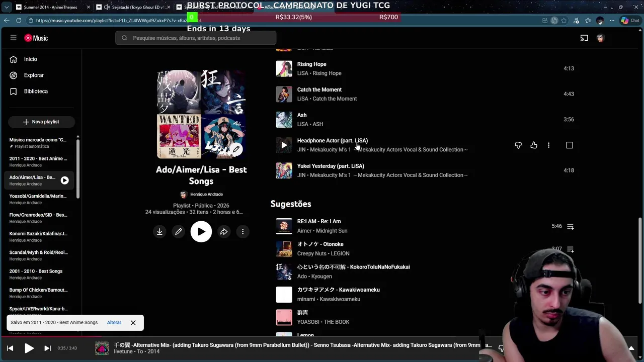Screen dimensions: 644x362
Task: Edit the playlist cover with the pencil overlay
Action: coord(236,149)
